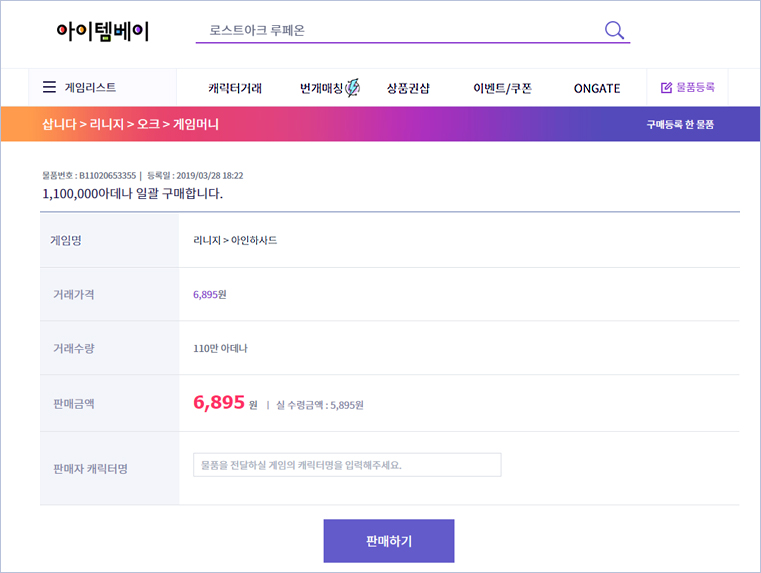Click the 판매자 캐릭터명 row label
The width and height of the screenshot is (761, 573).
(90, 469)
